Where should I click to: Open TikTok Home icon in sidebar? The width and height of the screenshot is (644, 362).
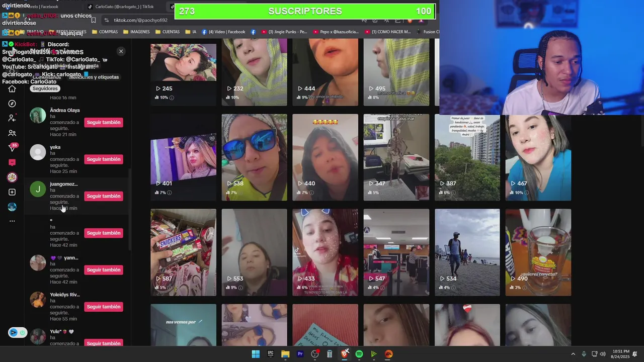[x=12, y=89]
